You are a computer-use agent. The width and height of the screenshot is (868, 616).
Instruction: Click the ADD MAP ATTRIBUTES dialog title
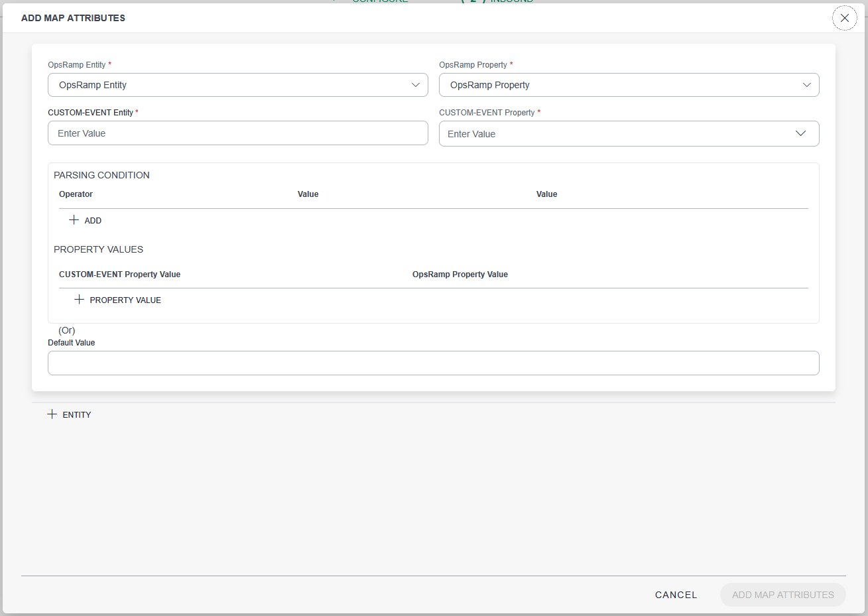(73, 18)
